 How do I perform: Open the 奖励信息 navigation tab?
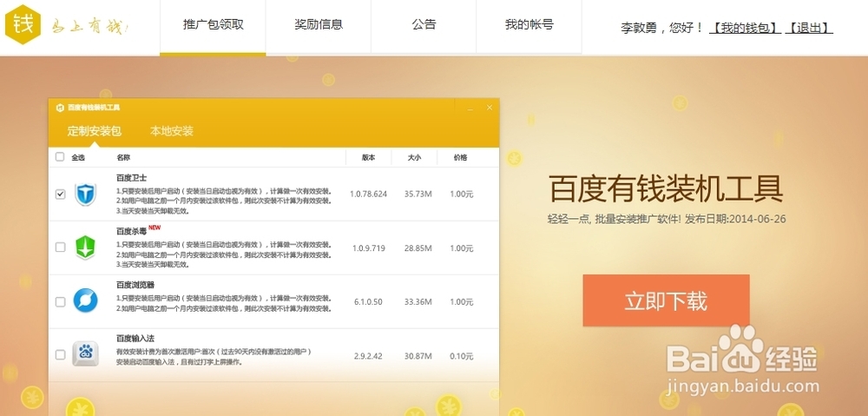click(x=319, y=26)
